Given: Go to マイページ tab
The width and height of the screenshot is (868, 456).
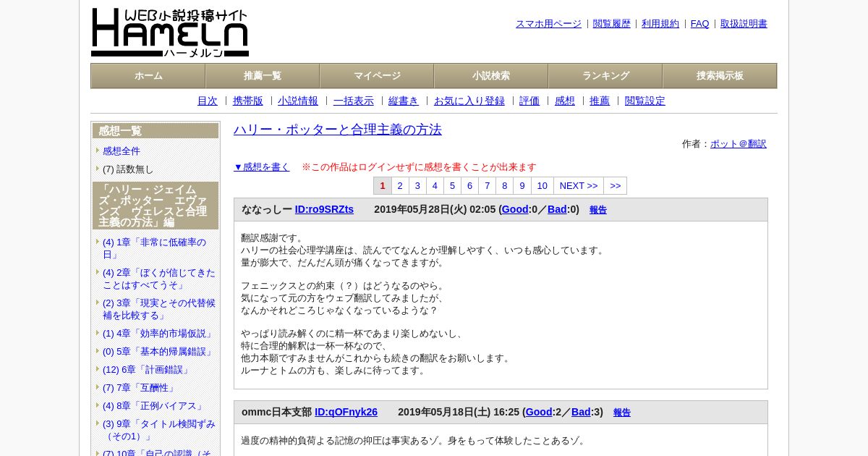Looking at the screenshot, I should [x=377, y=76].
